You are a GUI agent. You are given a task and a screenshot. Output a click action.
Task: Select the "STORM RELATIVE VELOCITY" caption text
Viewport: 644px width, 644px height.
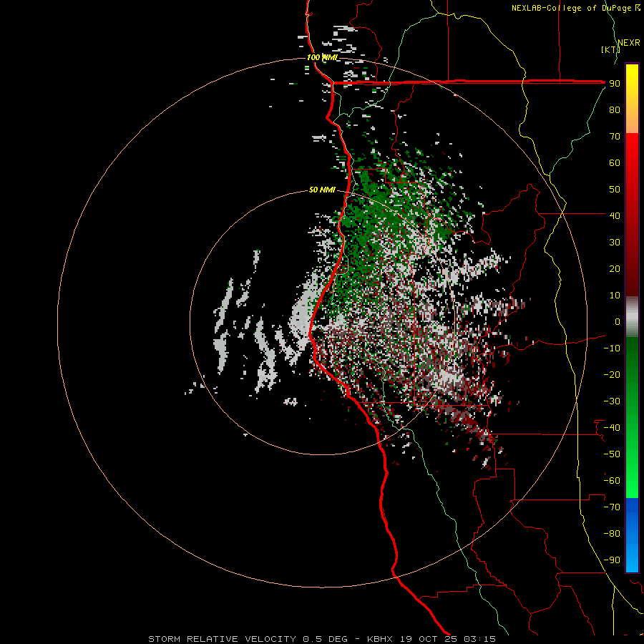(222, 639)
